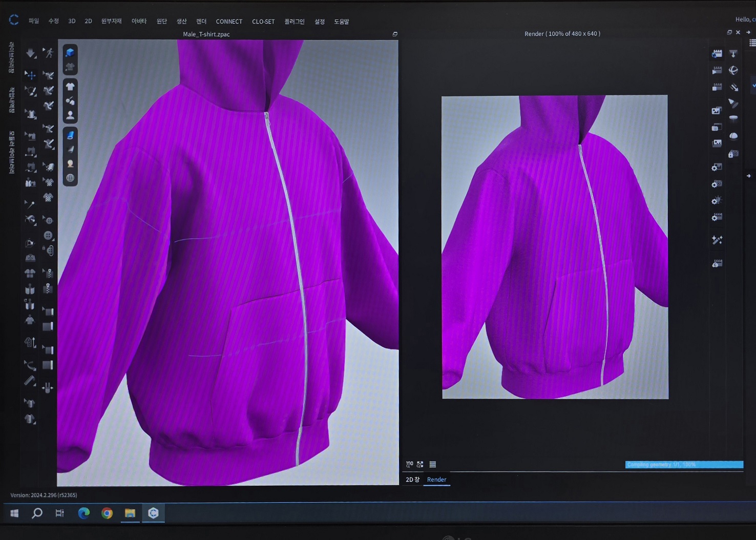756x540 pixels.
Task: Select the Simulate down-arrow tool
Action: pyautogui.click(x=31, y=53)
